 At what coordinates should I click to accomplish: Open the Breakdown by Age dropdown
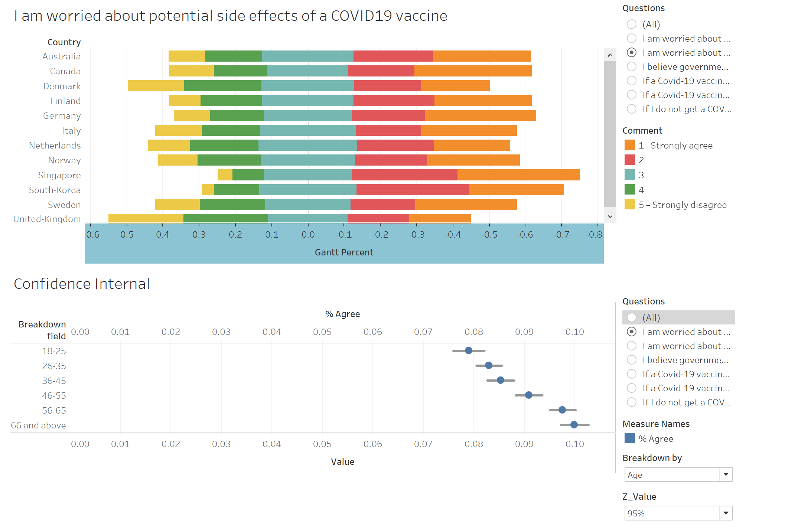pyautogui.click(x=672, y=475)
